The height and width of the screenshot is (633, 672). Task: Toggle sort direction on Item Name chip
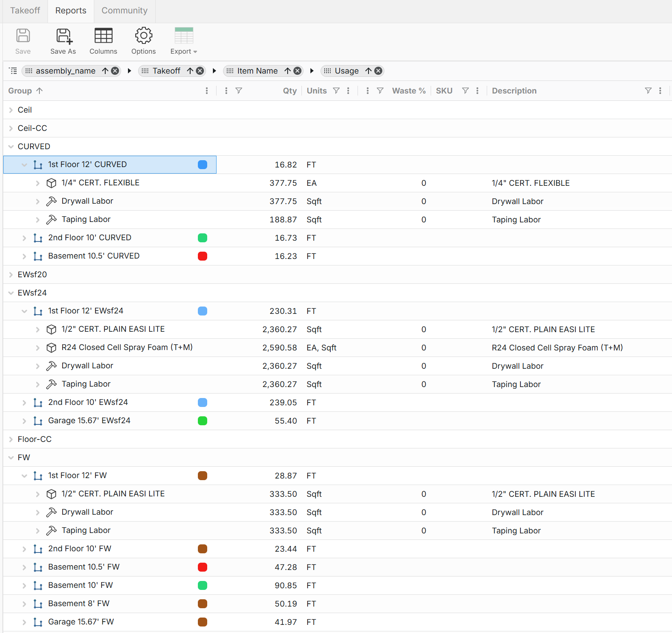[x=288, y=71]
